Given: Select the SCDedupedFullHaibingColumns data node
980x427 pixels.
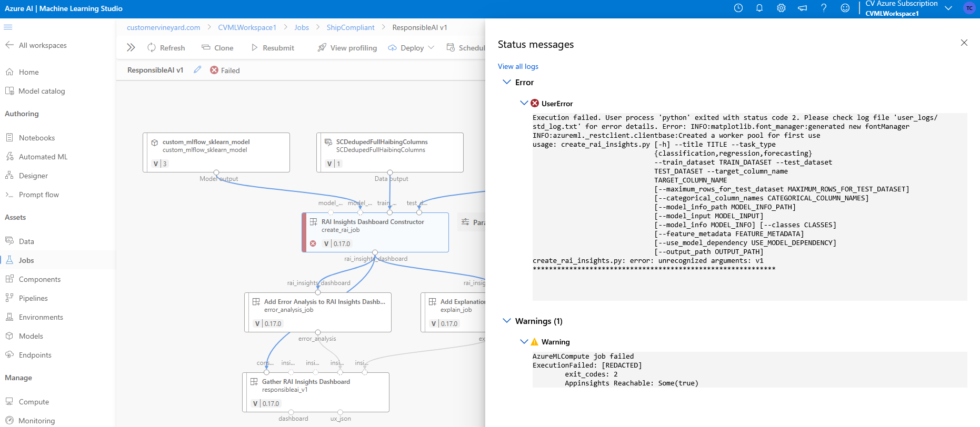Looking at the screenshot, I should click(x=390, y=152).
